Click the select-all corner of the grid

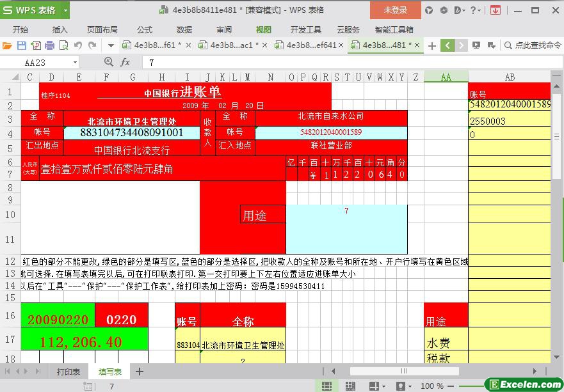point(15,77)
